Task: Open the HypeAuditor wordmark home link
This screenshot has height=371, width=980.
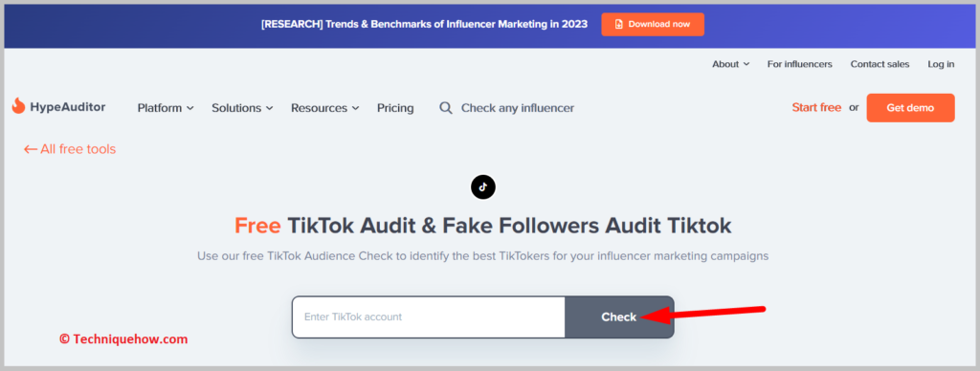Action: pos(68,107)
